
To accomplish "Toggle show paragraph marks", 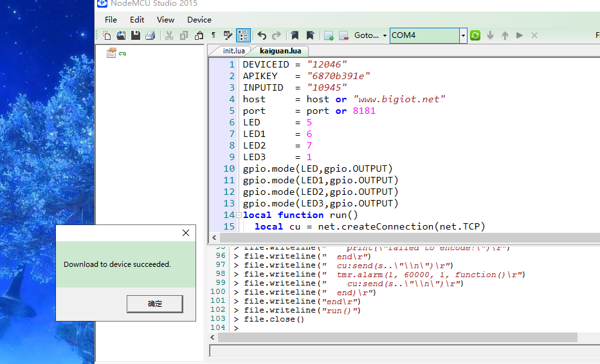I will point(214,35).
